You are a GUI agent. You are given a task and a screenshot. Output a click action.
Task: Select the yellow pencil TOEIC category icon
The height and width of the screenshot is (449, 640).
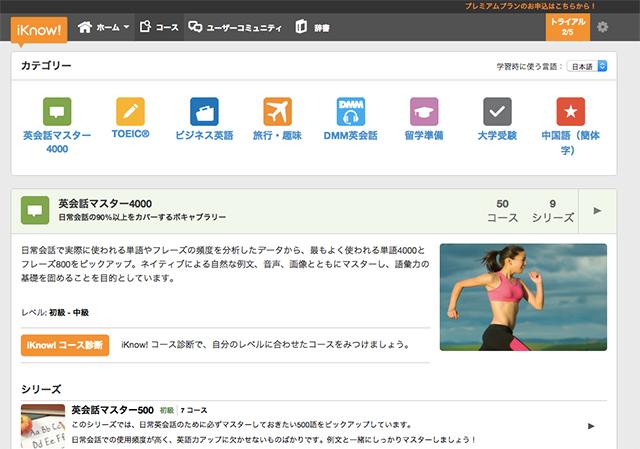[x=130, y=111]
